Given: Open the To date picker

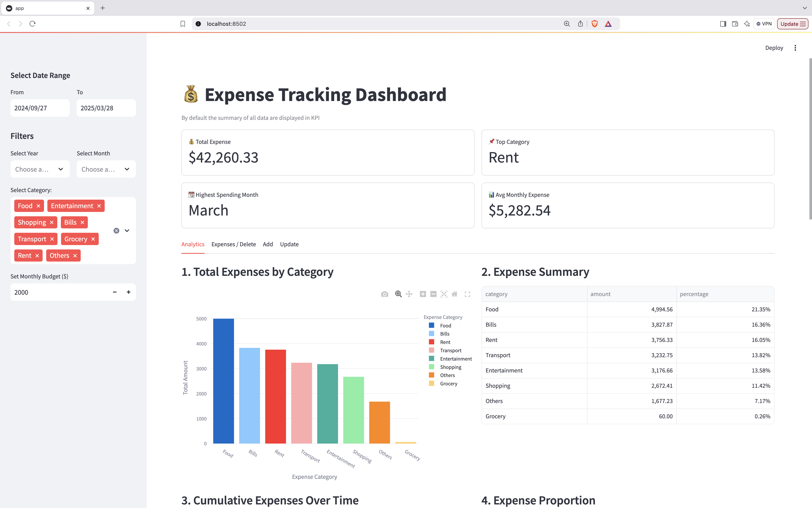Looking at the screenshot, I should (106, 108).
